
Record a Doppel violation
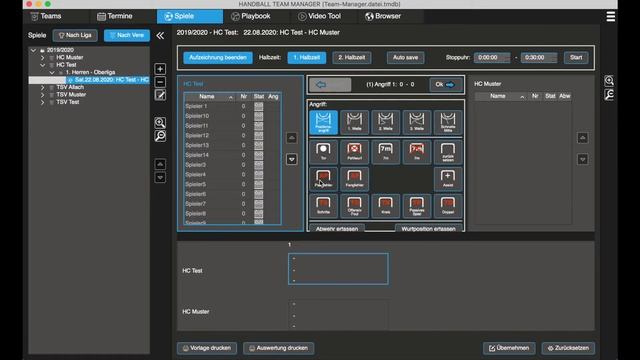[448, 206]
